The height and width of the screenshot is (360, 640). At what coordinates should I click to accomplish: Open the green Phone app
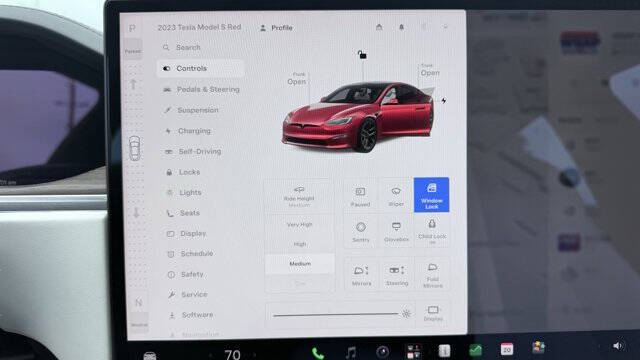(318, 353)
